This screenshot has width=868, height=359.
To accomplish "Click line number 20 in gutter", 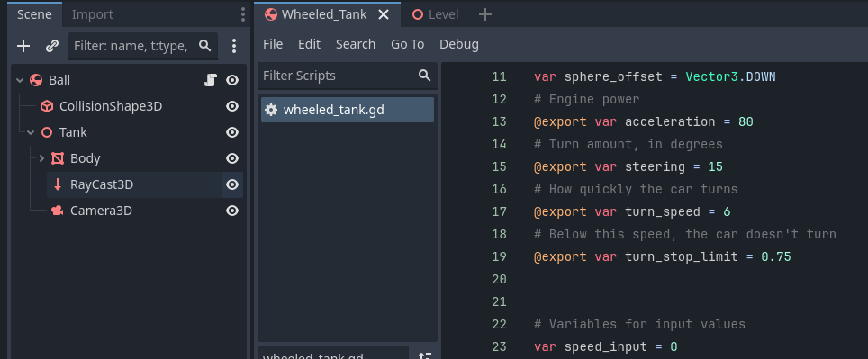I will pyautogui.click(x=499, y=279).
